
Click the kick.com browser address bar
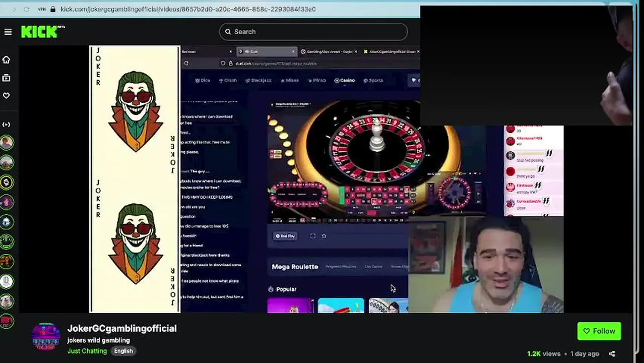pos(187,9)
